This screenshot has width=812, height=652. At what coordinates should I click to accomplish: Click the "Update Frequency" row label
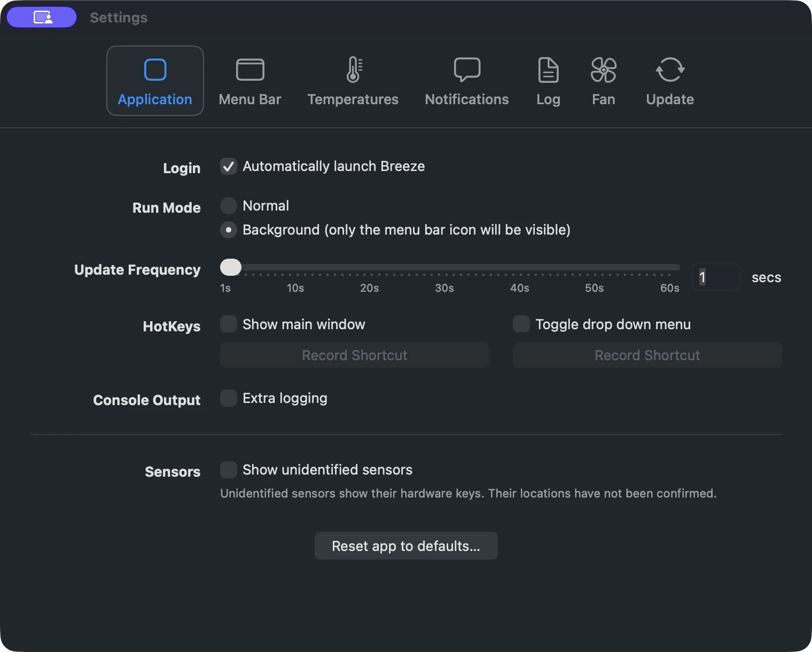137,270
